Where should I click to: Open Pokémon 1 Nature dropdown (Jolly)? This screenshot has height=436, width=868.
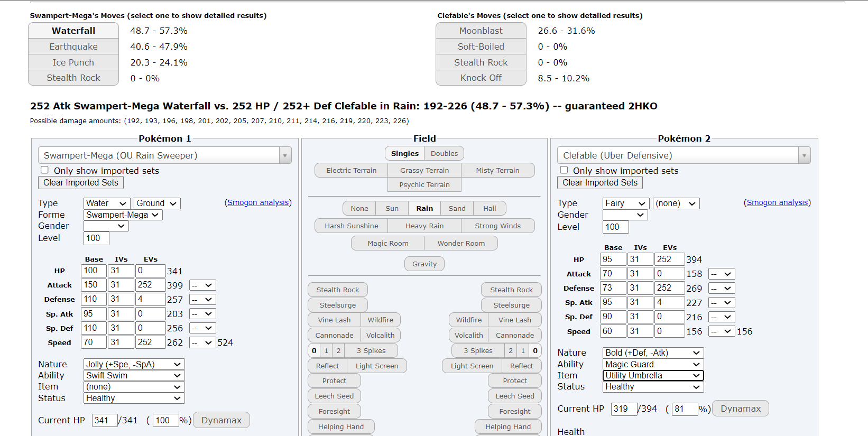point(134,364)
